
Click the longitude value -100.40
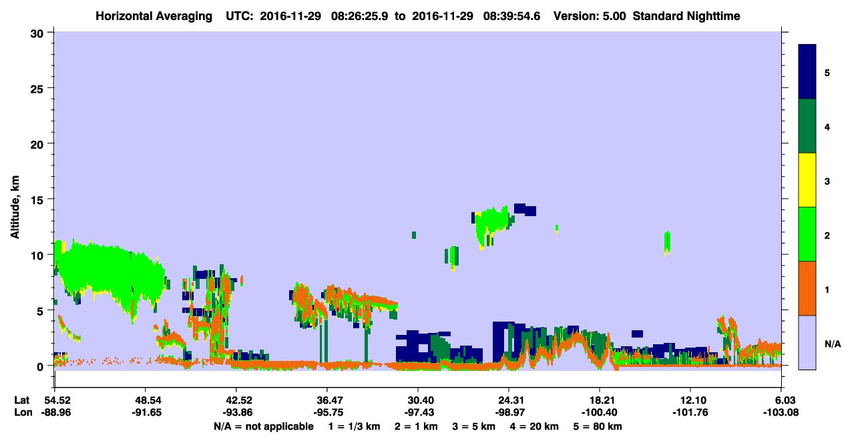point(600,413)
